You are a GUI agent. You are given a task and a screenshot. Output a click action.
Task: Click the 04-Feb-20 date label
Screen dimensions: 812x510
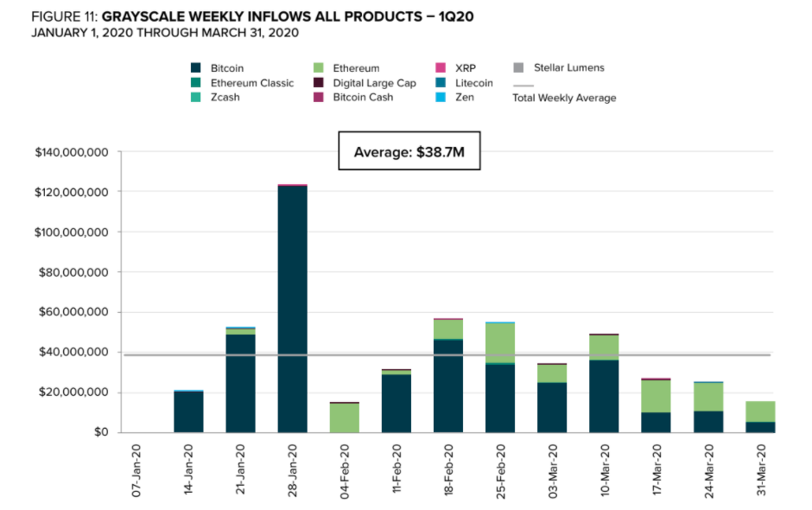click(345, 472)
